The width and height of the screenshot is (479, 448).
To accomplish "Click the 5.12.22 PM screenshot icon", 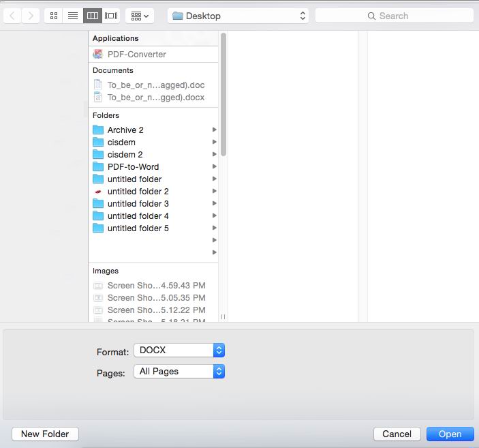I will coord(98,310).
